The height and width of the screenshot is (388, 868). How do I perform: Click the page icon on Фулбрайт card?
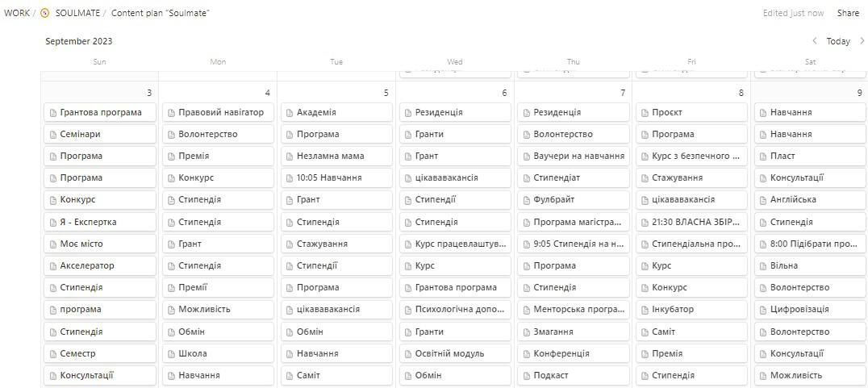[x=526, y=200]
